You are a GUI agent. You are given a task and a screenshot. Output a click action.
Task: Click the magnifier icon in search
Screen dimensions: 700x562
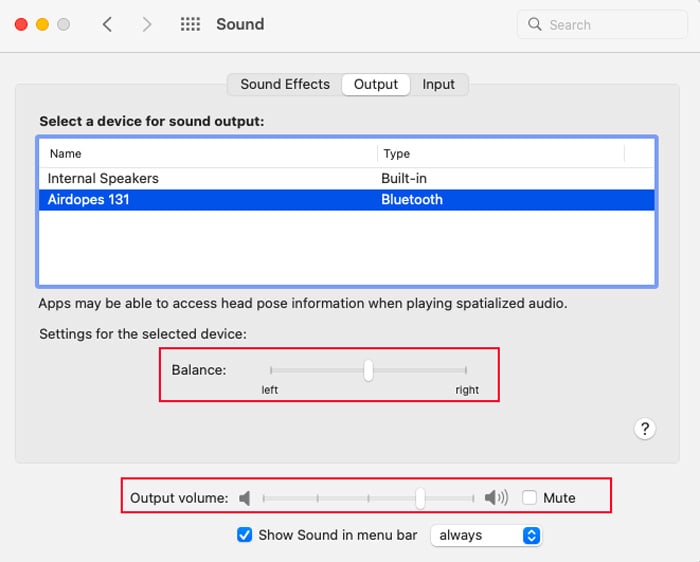tap(534, 24)
